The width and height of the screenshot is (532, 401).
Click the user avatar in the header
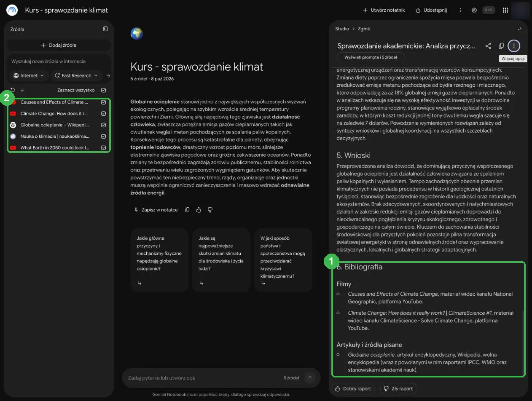[520, 10]
